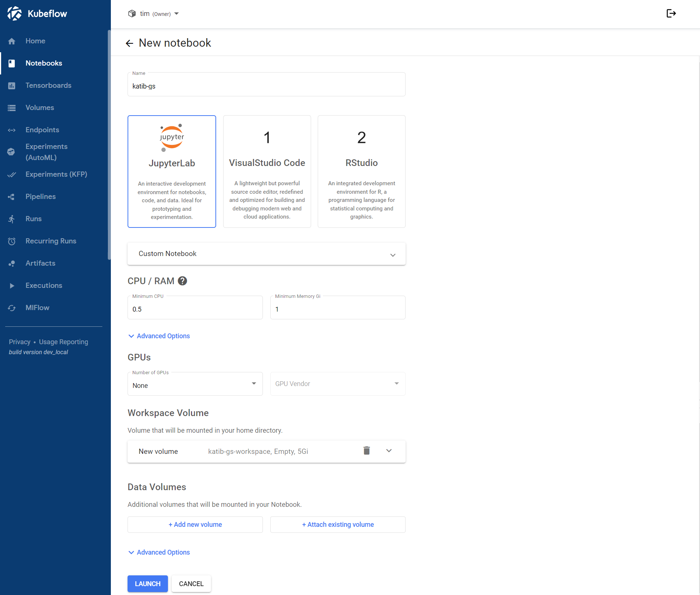Image resolution: width=700 pixels, height=595 pixels.
Task: Click the 'GPUs' section heading
Action: coord(139,358)
